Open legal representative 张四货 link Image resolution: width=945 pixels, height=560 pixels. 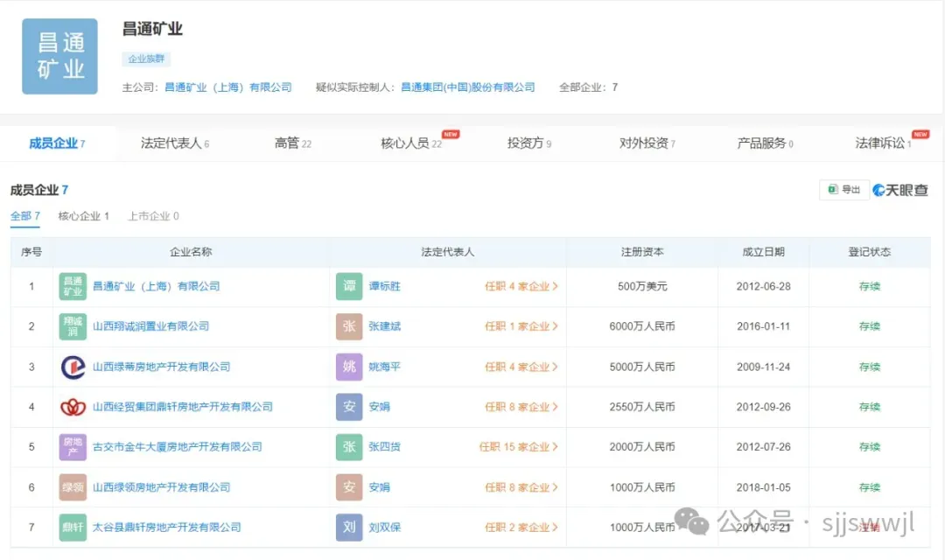click(384, 446)
